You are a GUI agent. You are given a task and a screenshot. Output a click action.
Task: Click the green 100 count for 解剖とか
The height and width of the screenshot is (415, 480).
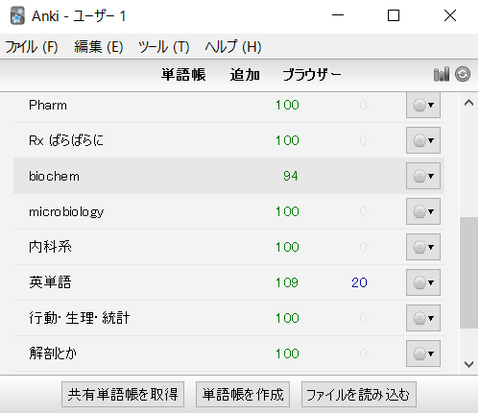[x=287, y=354]
